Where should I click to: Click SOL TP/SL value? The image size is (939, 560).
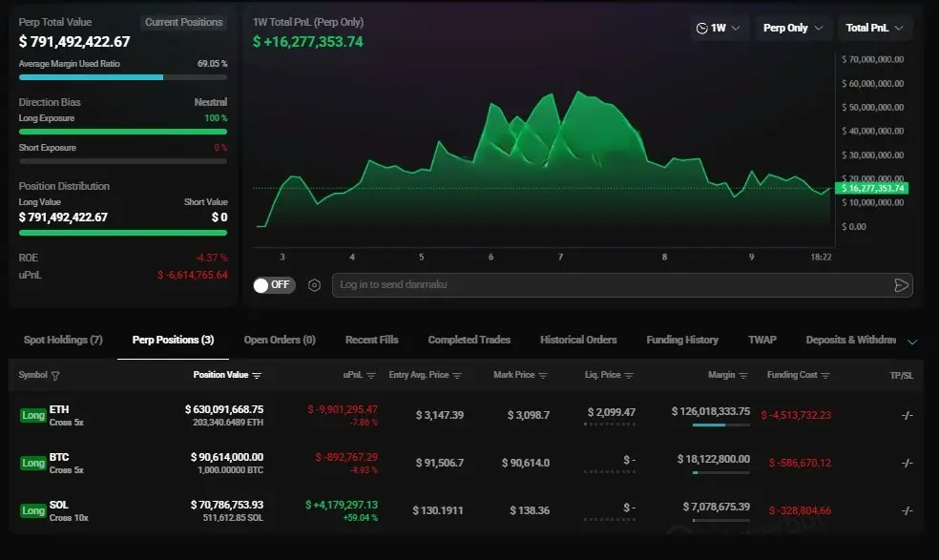pyautogui.click(x=907, y=511)
